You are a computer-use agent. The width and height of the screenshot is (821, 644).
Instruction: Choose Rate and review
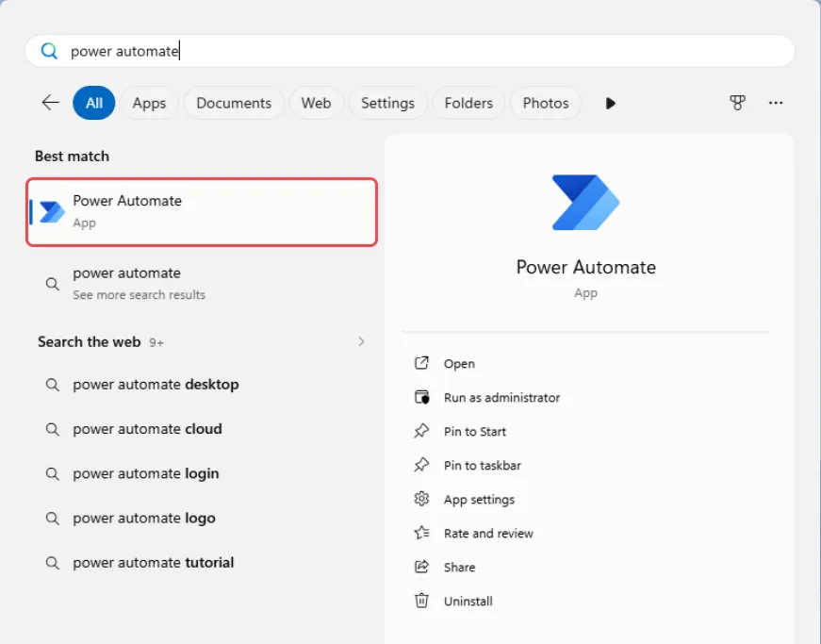tap(488, 533)
